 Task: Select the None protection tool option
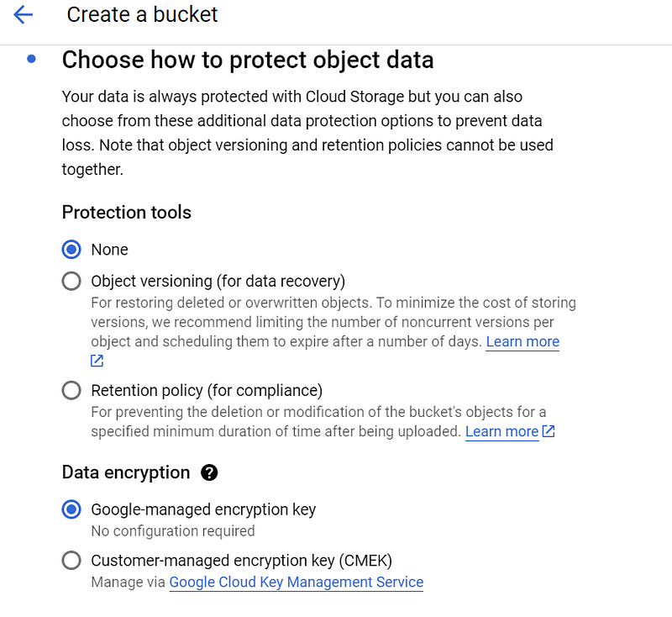tap(71, 250)
